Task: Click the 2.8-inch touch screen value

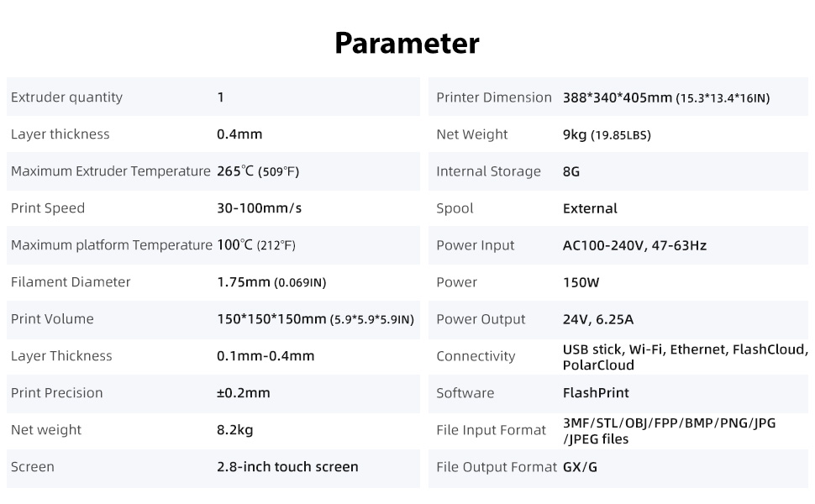Action: (x=287, y=467)
